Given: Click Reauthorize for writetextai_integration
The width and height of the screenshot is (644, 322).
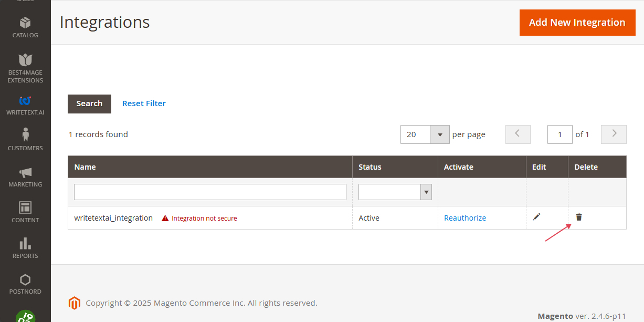Looking at the screenshot, I should coord(465,217).
